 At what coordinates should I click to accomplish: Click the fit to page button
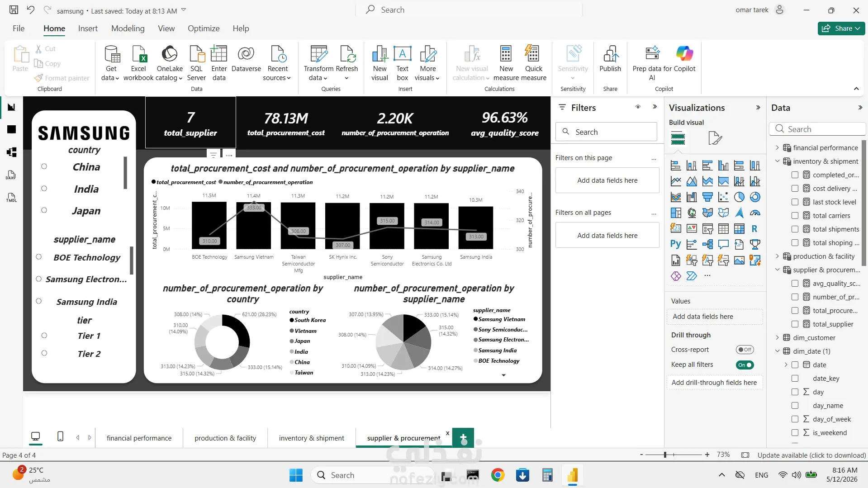[745, 455]
